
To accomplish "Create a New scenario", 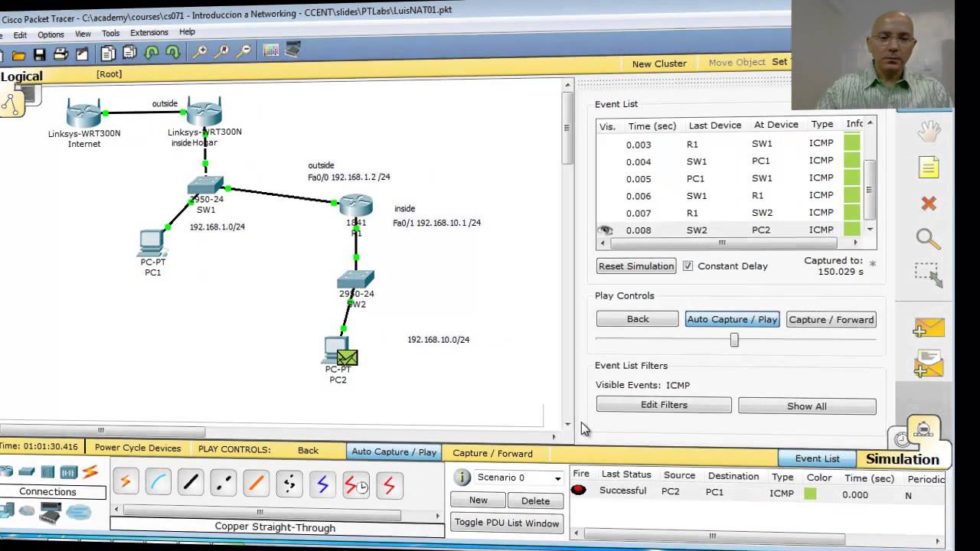I will click(479, 500).
